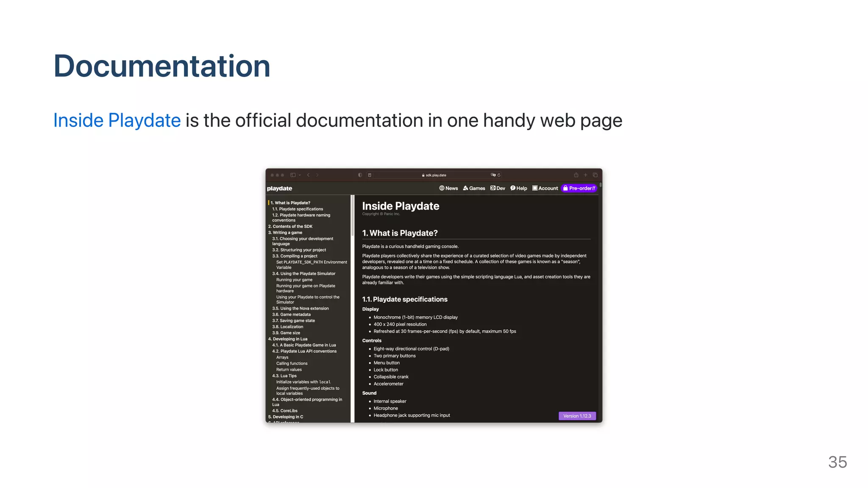Add a new tab with the plus icon
The width and height of the screenshot is (868, 488).
tap(586, 175)
